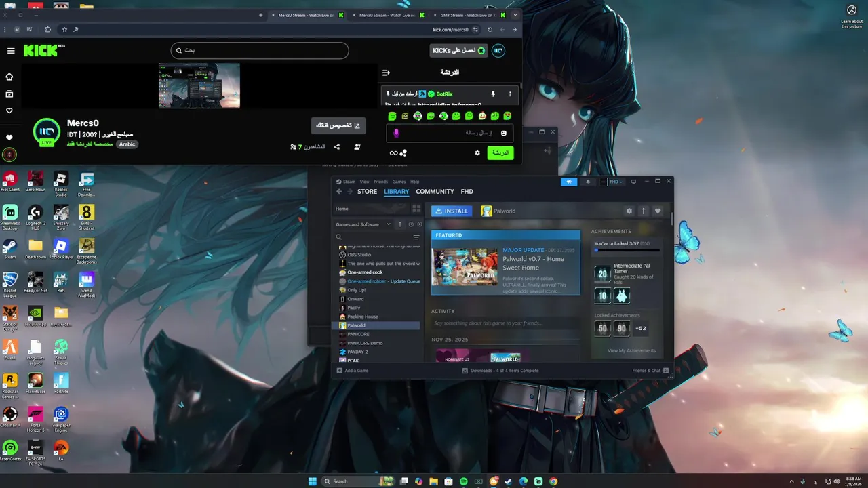This screenshot has width=868, height=488.
Task: Open Palworld manage gear icon in Steam
Action: pos(629,211)
